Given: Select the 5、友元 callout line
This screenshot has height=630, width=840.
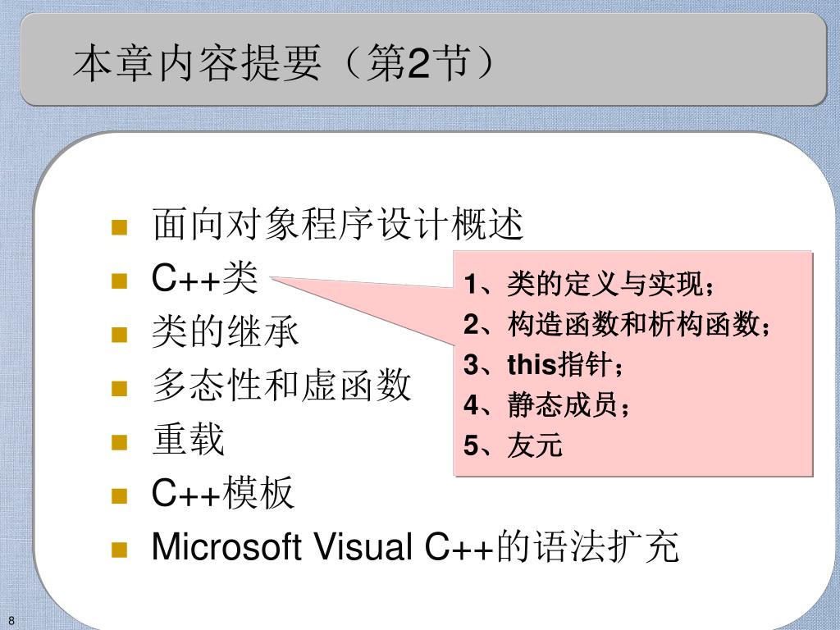Looking at the screenshot, I should coord(514,445).
